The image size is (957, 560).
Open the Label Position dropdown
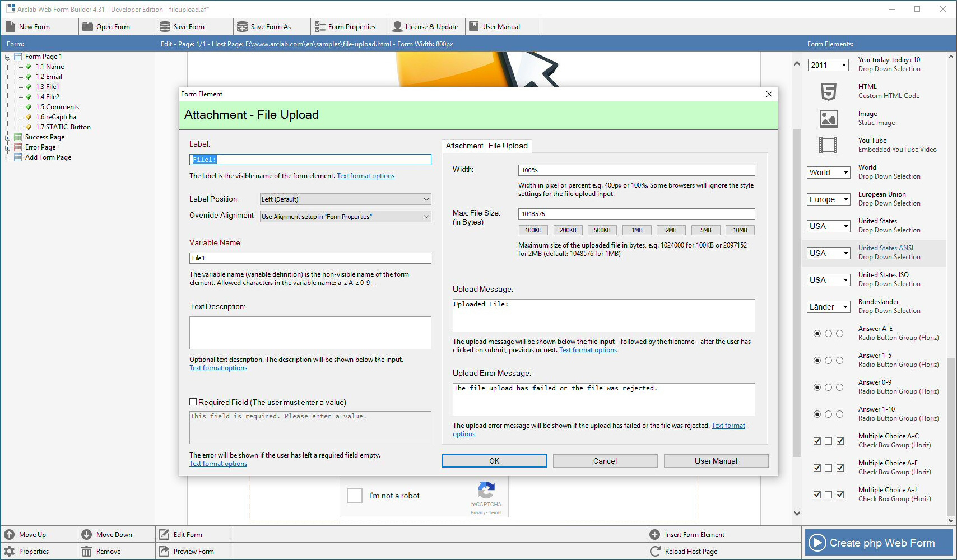click(346, 199)
